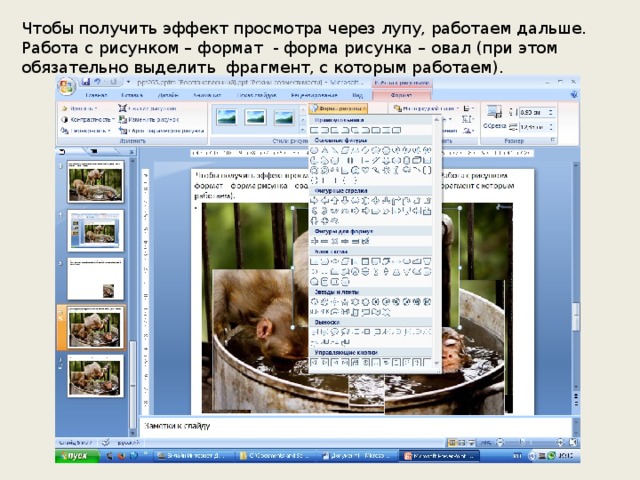
Task: Select slide thumbnail 5 in the panel
Action: (96, 376)
